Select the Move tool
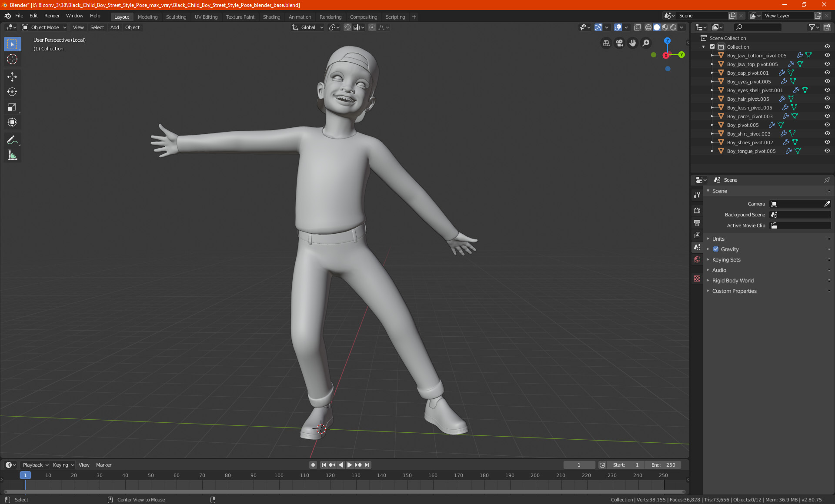This screenshot has height=504, width=835. point(12,77)
